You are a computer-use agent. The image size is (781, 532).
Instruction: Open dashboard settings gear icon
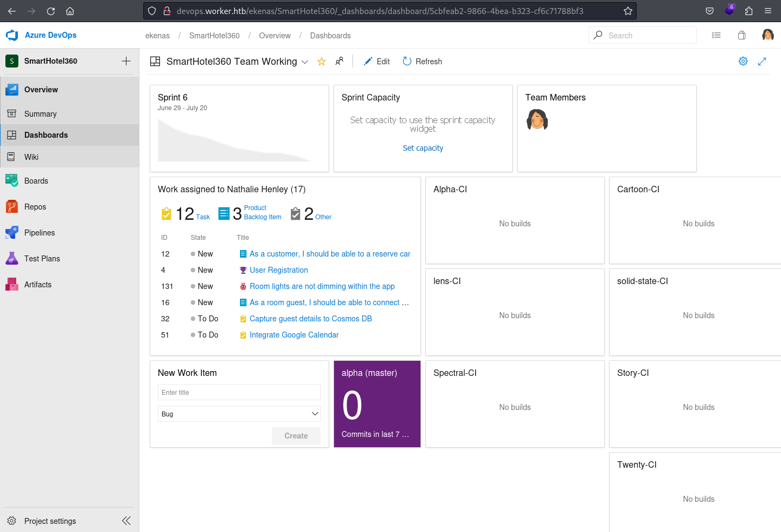coord(743,61)
